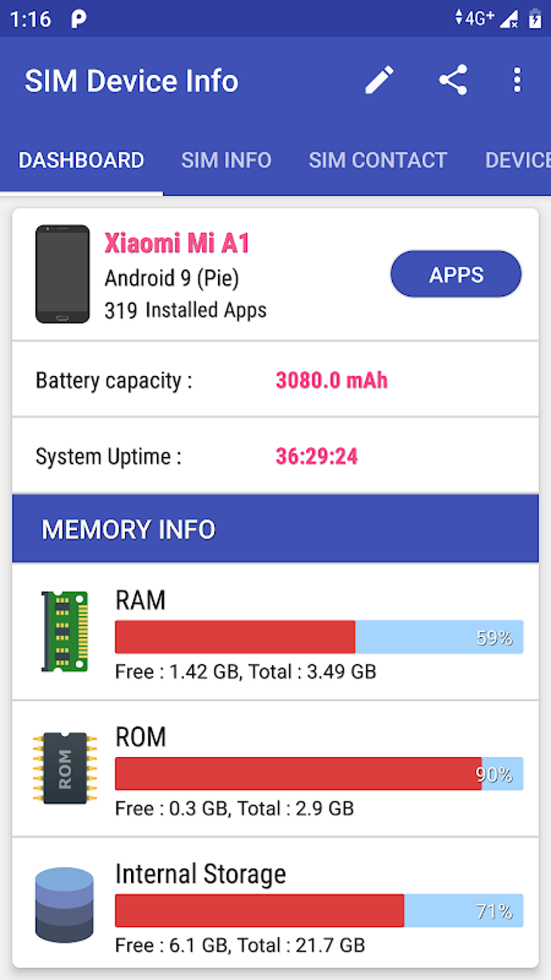Tap the phone device icon next to Xiaomi Mi A1
The height and width of the screenshot is (980, 551).
click(63, 274)
